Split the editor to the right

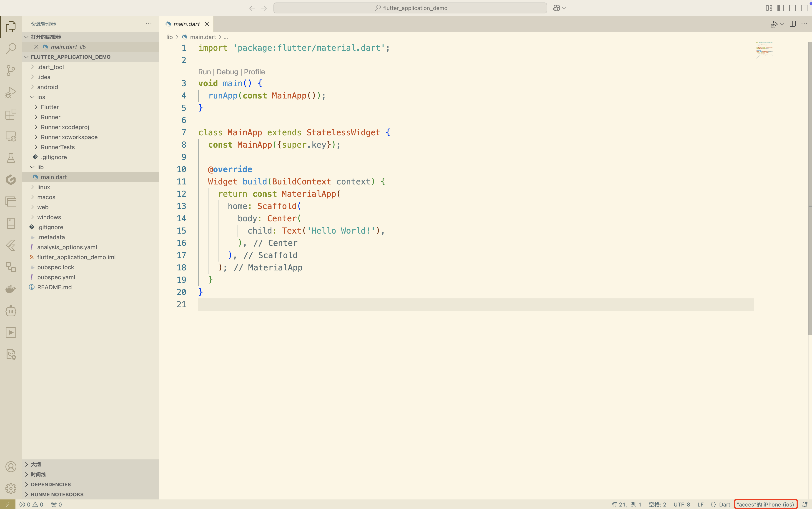coord(792,24)
